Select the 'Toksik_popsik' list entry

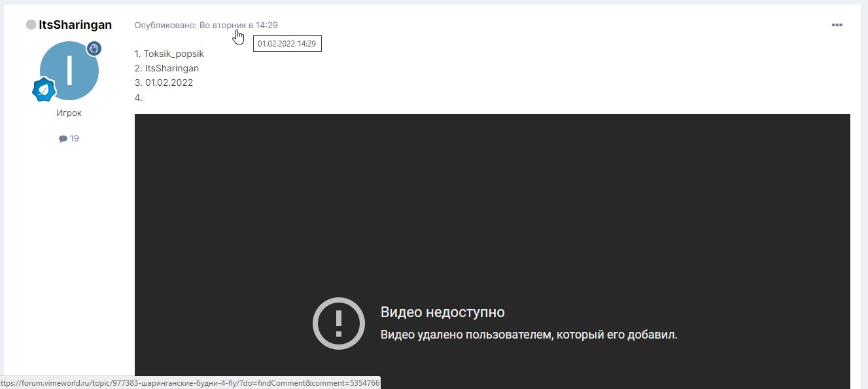[x=169, y=53]
